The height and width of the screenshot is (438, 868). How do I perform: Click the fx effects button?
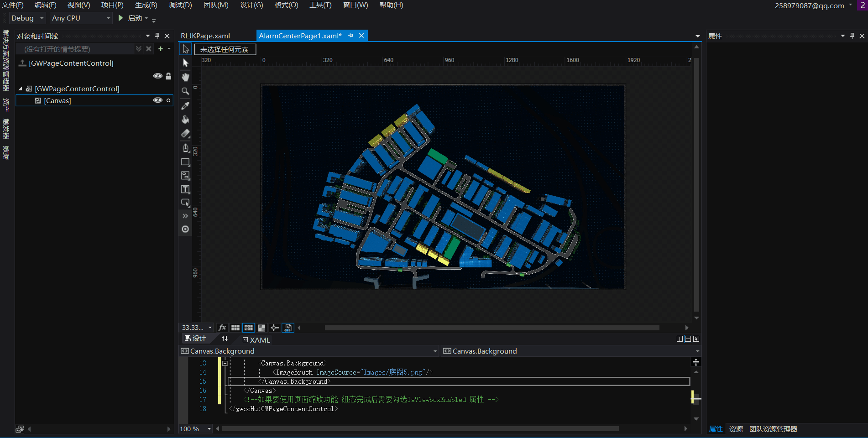222,328
